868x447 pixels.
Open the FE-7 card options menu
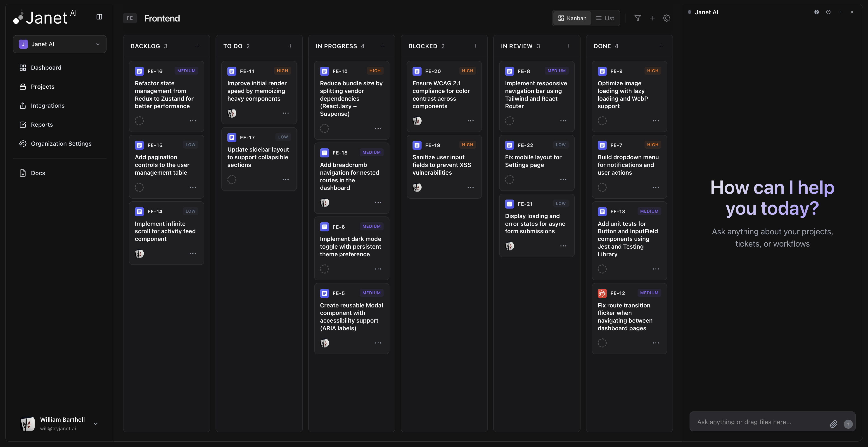[x=656, y=188]
